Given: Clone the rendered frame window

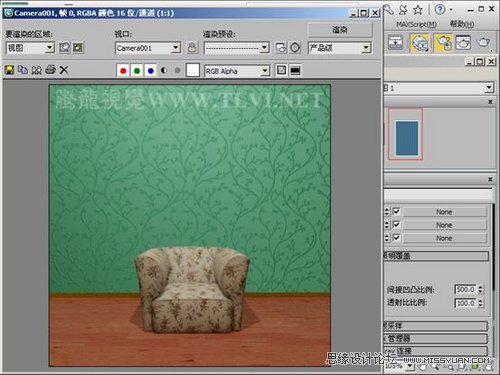Looking at the screenshot, I should (36, 70).
